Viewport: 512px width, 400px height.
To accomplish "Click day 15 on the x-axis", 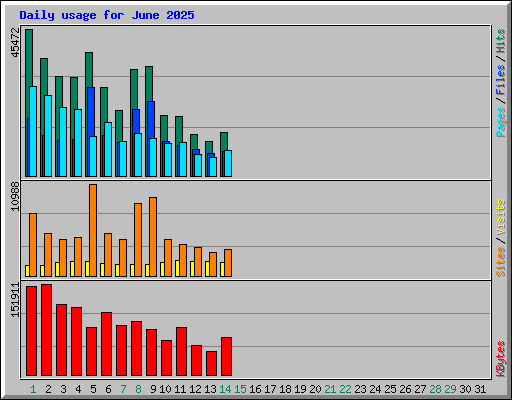I will (x=240, y=389).
